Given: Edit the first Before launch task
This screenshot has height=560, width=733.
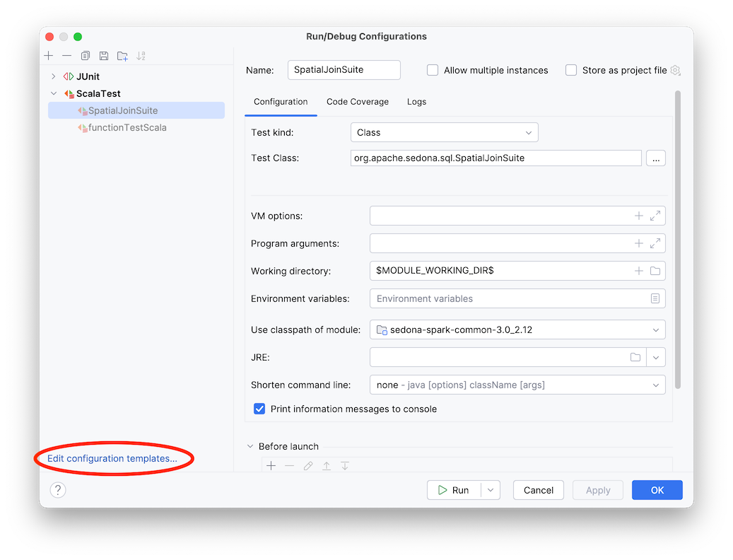Looking at the screenshot, I should 308,465.
